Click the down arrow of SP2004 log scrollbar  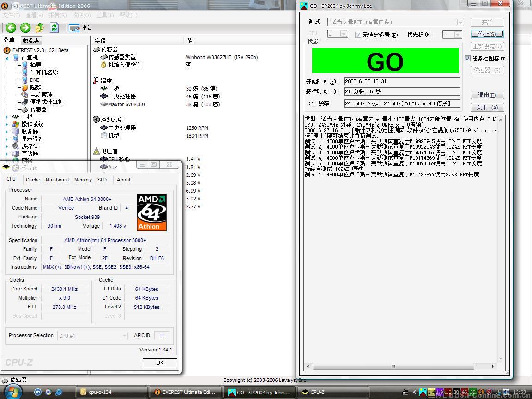(x=501, y=359)
